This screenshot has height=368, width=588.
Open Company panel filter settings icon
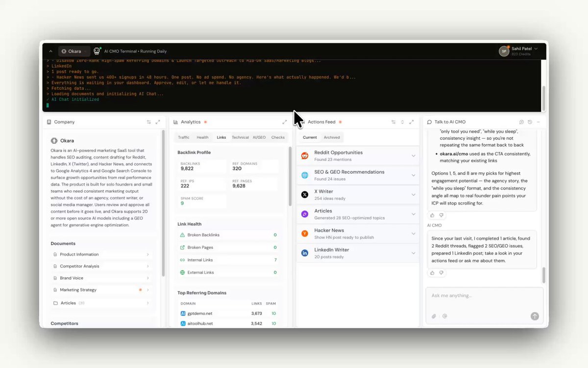149,122
